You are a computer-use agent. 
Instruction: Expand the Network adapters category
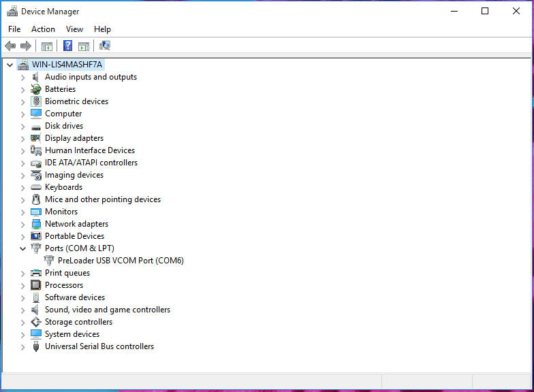click(22, 225)
